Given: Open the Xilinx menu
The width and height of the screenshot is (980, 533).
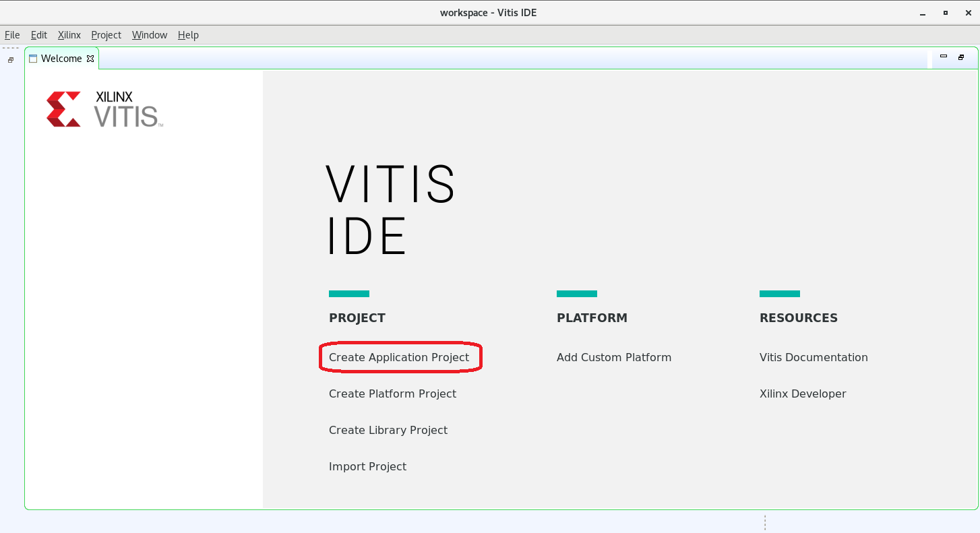Looking at the screenshot, I should pos(69,35).
